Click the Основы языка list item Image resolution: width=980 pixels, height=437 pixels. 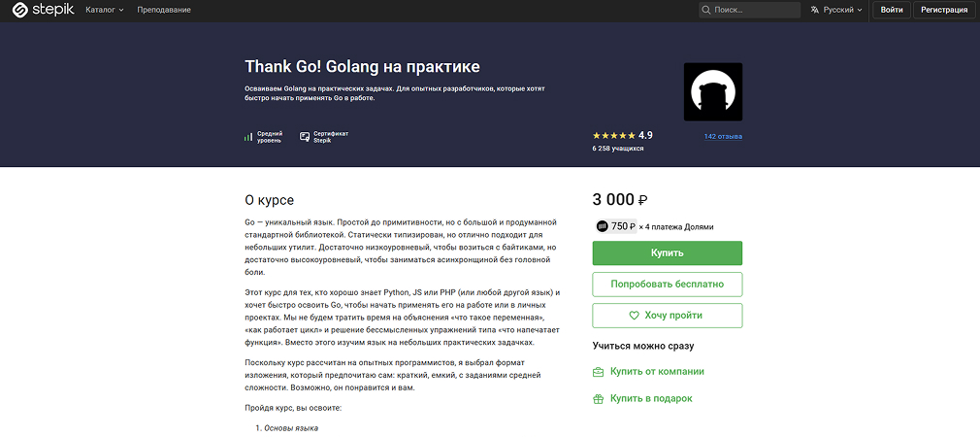(x=291, y=428)
